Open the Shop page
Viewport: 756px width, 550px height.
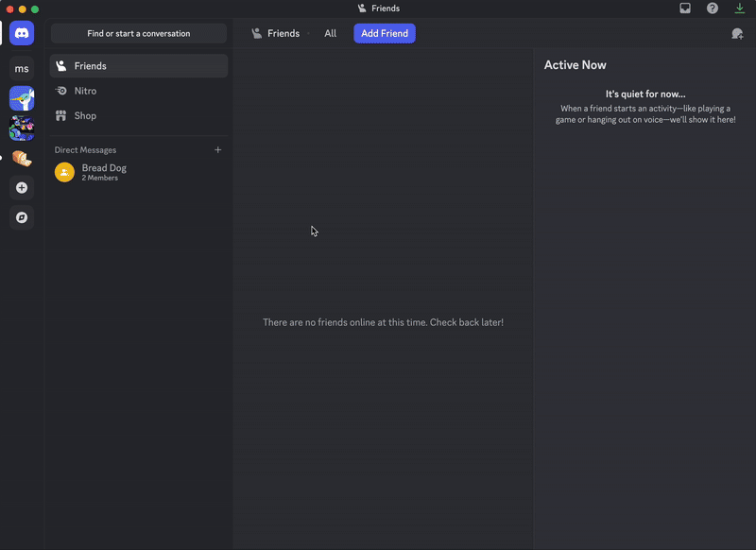click(86, 115)
